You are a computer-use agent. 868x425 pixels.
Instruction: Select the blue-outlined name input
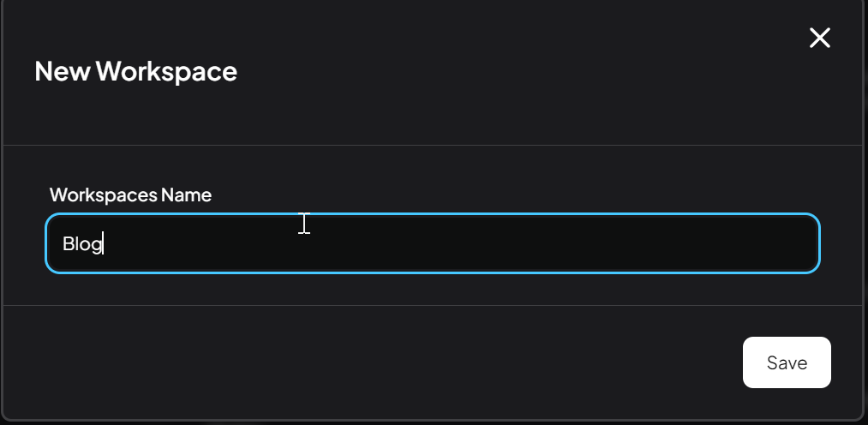coord(433,243)
